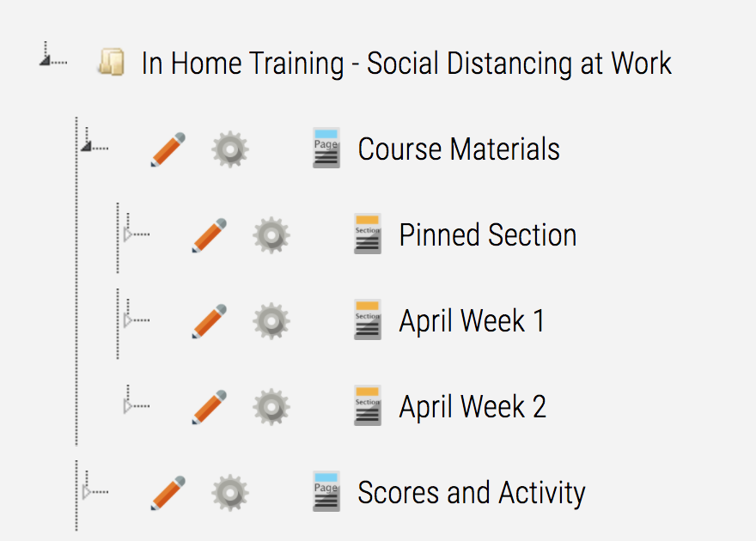Click the Section icon next to Pinned Section
The width and height of the screenshot is (756, 541).
(368, 234)
